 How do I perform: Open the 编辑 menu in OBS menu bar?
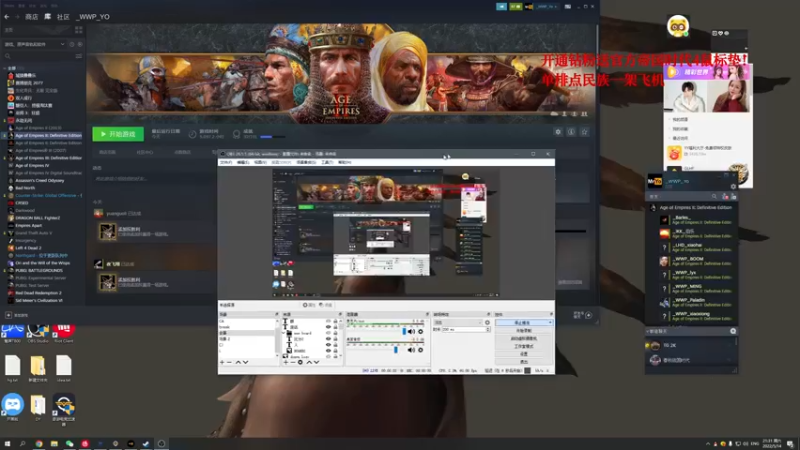click(243, 162)
